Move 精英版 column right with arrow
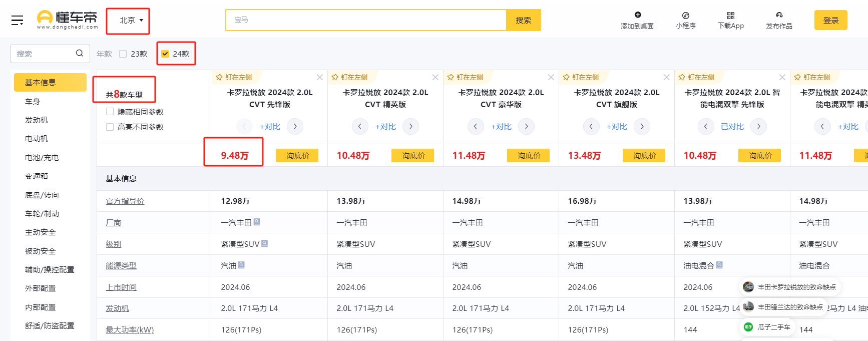 click(411, 127)
